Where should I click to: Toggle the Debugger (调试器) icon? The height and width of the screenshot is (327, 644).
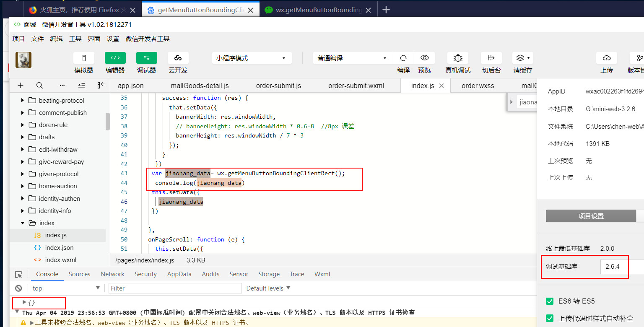point(146,58)
